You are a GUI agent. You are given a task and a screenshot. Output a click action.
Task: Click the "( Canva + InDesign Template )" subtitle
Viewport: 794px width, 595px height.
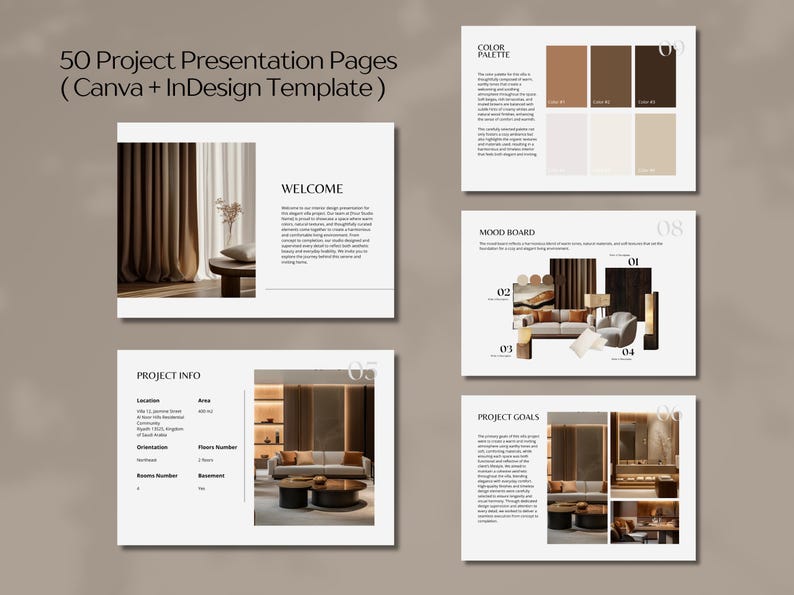click(223, 88)
